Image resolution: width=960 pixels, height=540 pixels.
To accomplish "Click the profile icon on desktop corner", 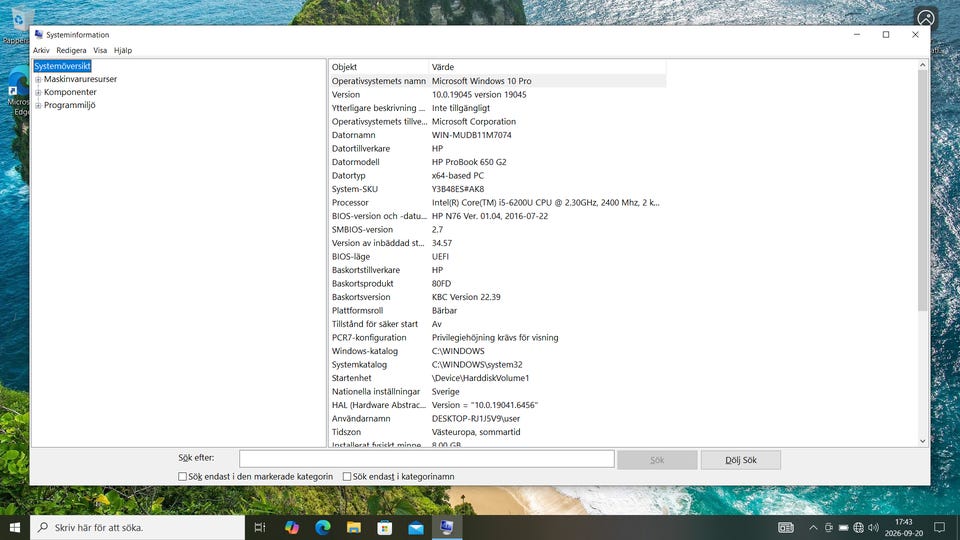I will coord(926,17).
